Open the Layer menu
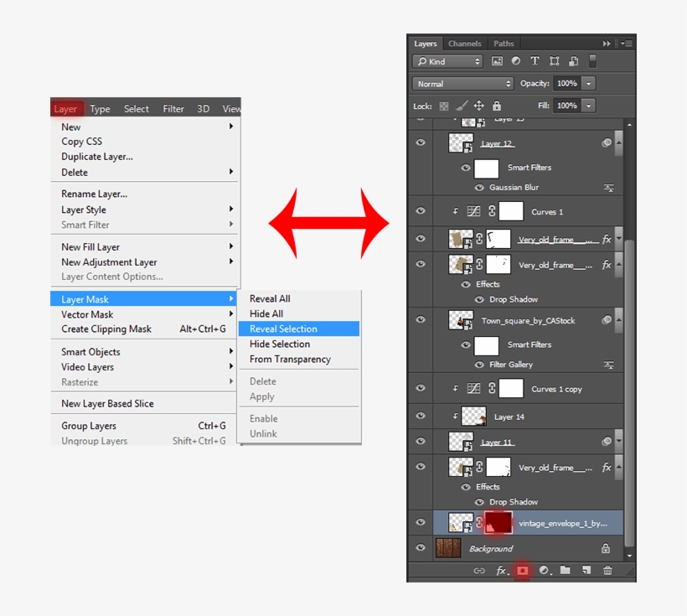Screen dimensions: 687x616 pyautogui.click(x=65, y=109)
